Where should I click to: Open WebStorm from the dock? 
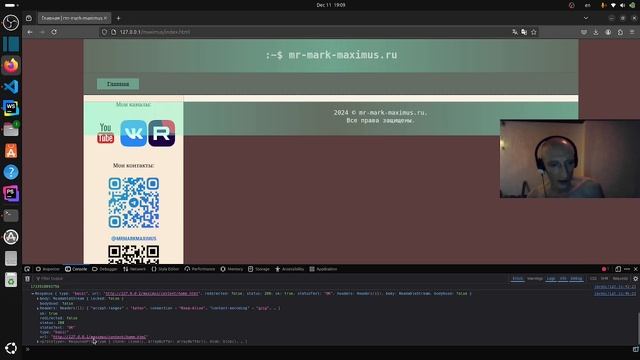(x=11, y=108)
